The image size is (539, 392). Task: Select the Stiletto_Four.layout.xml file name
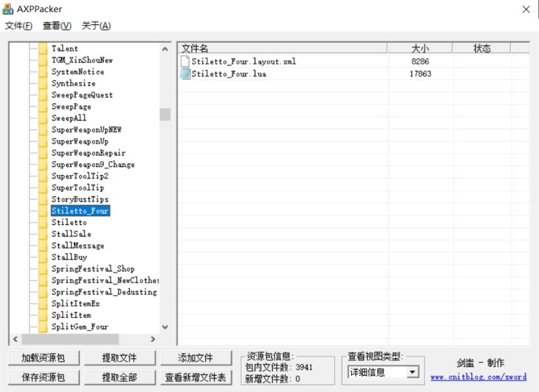[x=244, y=61]
